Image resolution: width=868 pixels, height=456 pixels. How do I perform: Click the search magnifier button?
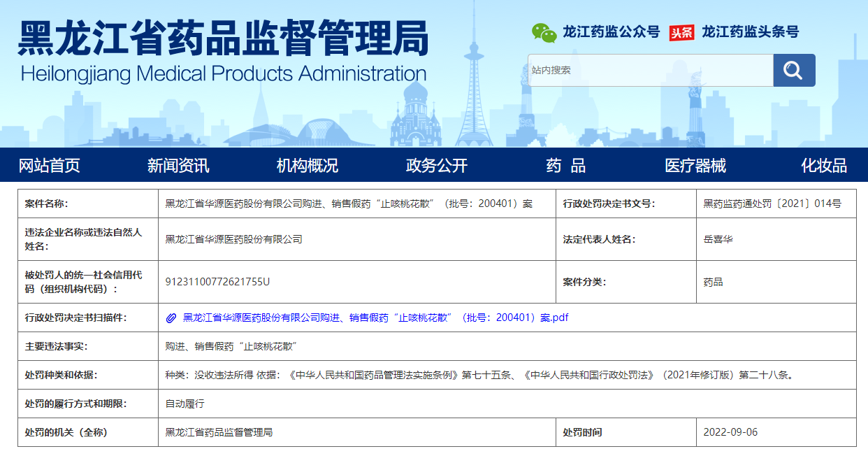[x=794, y=70]
